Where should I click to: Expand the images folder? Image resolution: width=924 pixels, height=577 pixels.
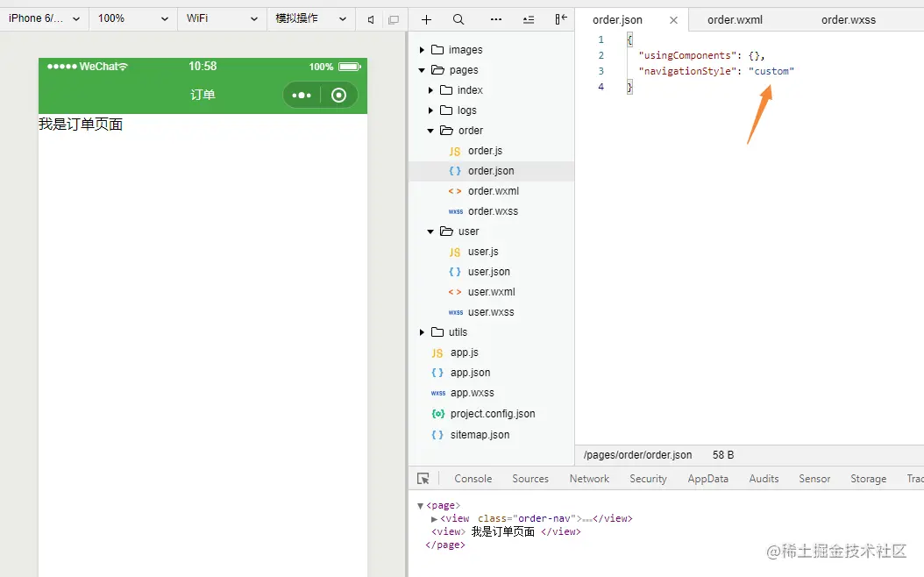coord(422,50)
